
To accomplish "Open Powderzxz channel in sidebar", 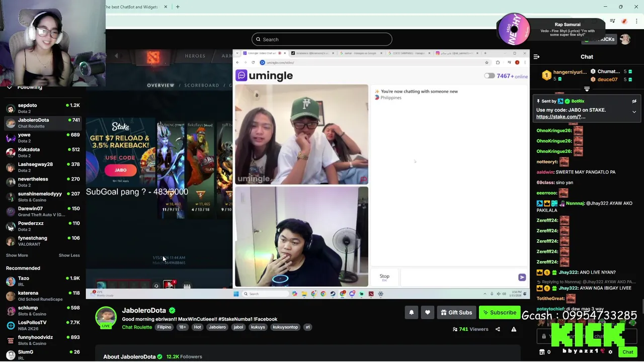I will point(43,226).
